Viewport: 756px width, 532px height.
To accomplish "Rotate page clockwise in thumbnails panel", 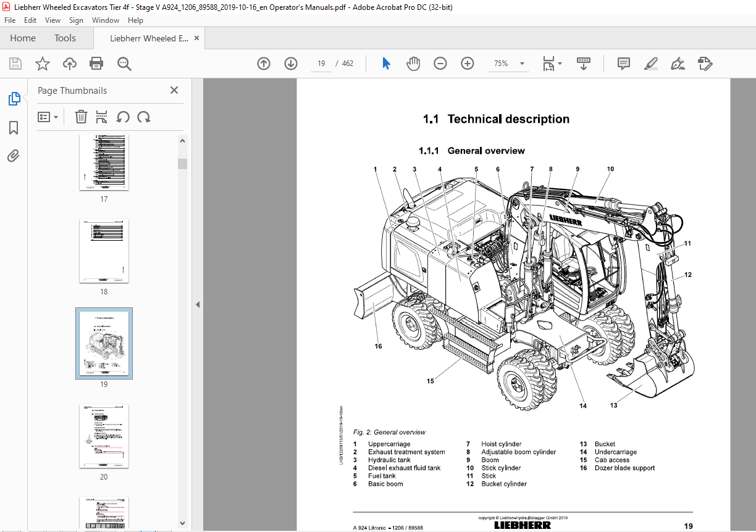I will [144, 117].
